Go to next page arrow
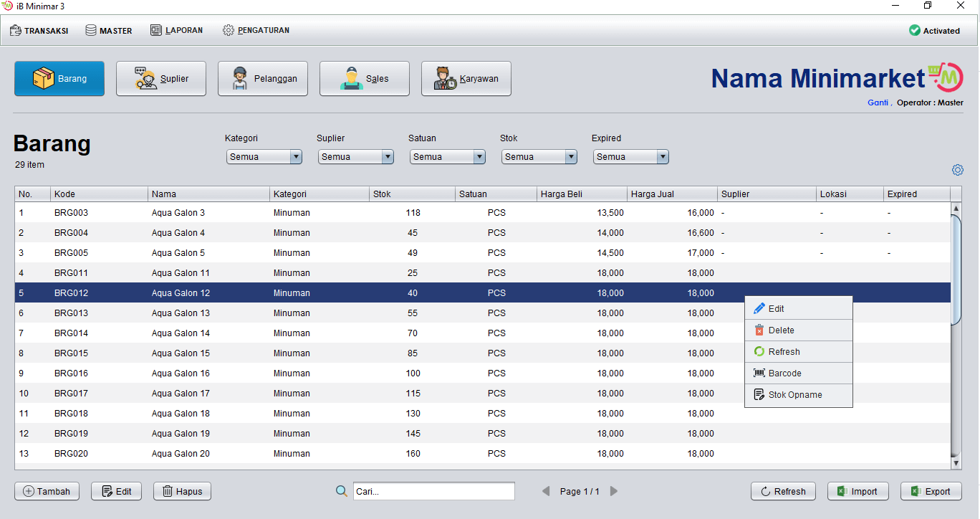Viewport: 980px width, 519px height. 614,491
